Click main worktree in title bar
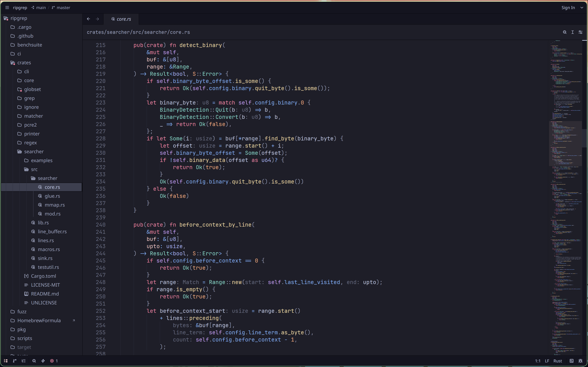Viewport: 588px width, 367px height. pyautogui.click(x=39, y=8)
